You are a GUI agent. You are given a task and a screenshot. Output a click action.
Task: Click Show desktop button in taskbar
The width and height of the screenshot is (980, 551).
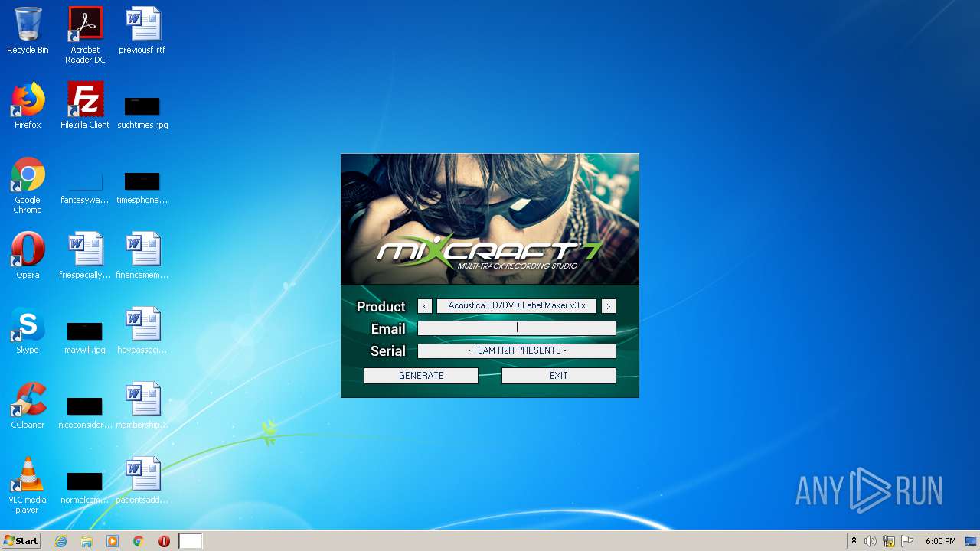point(972,541)
